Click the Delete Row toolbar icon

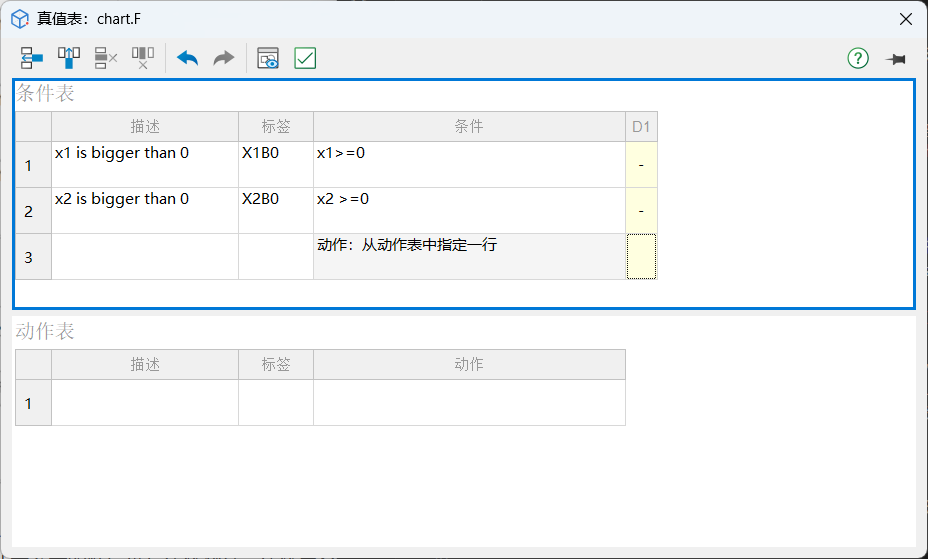pyautogui.click(x=106, y=58)
